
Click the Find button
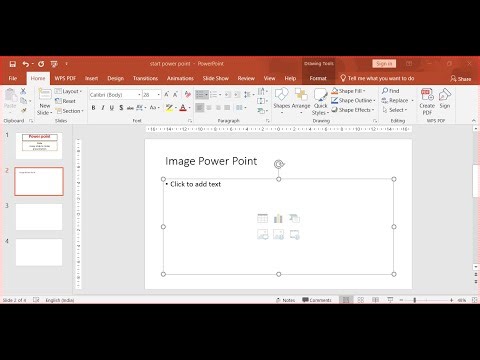(391, 91)
